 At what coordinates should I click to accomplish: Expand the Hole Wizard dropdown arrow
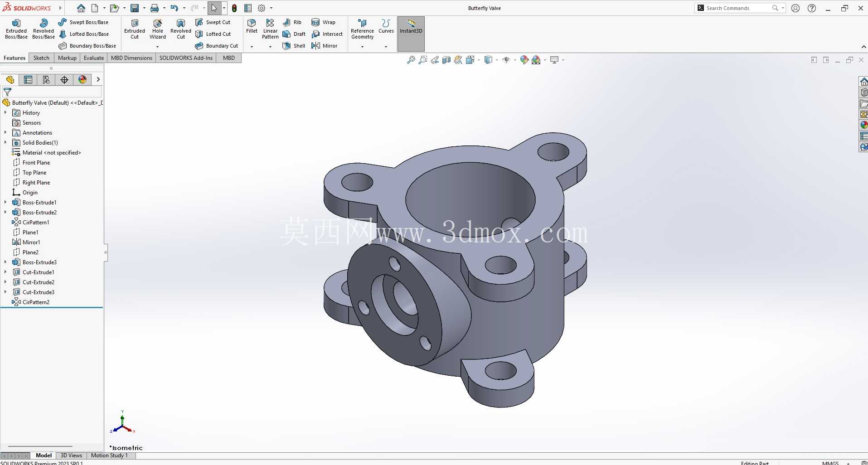tap(158, 47)
